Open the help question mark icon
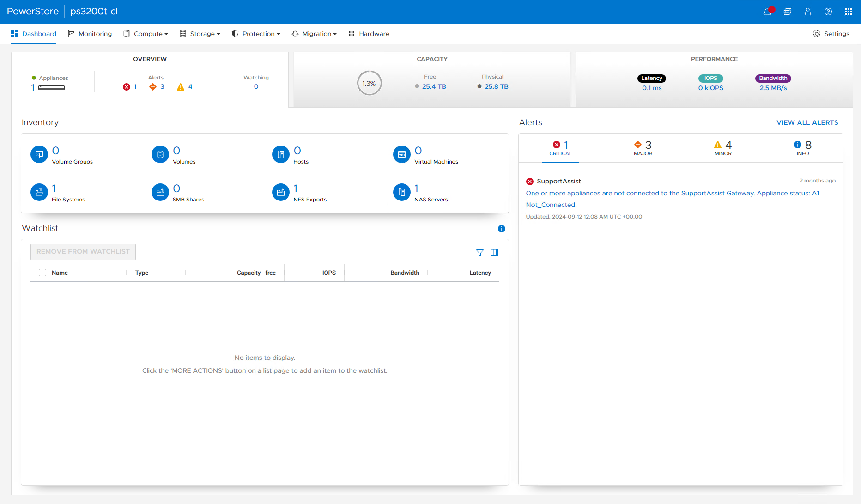 point(828,12)
